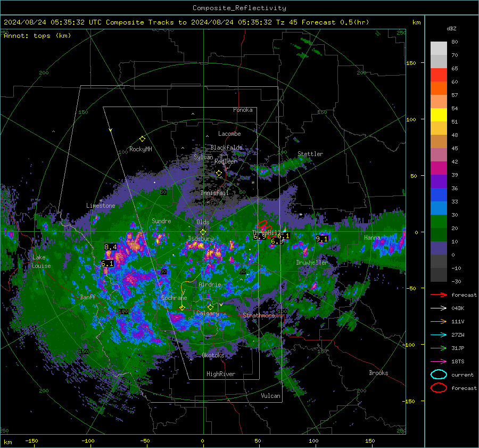Image resolution: width=479 pixels, height=448 pixels.
Task: Click the Lake Louise label
Action: click(41, 262)
